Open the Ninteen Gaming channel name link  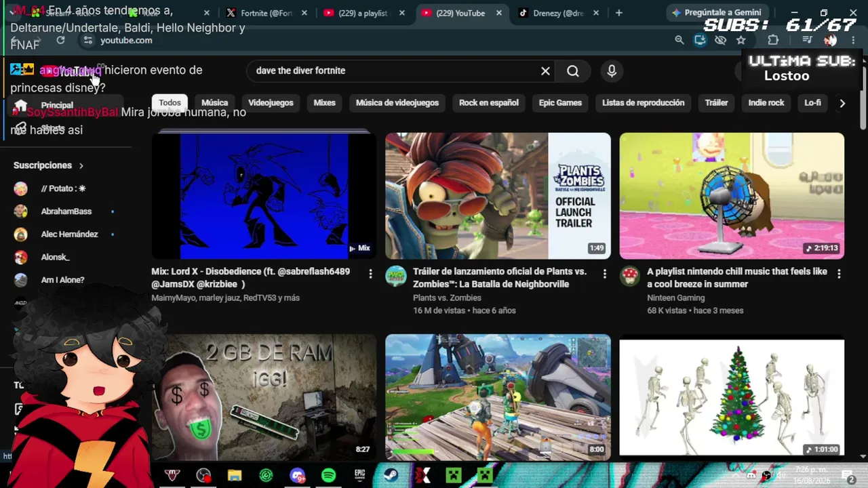(x=676, y=298)
